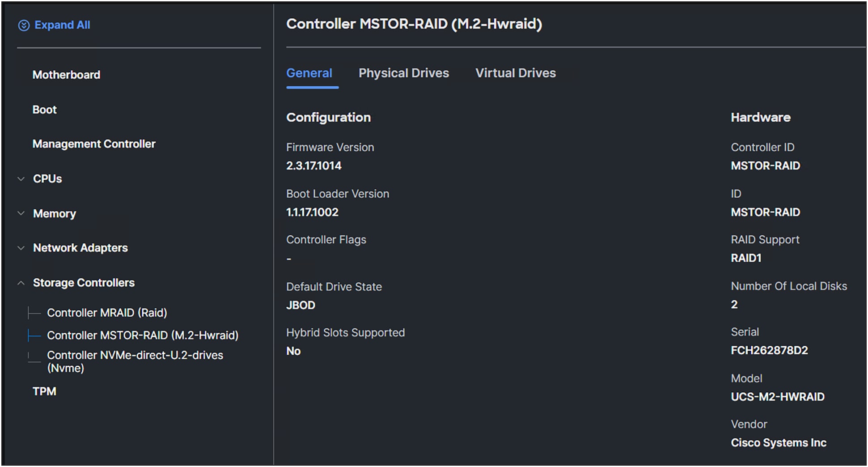Click the chevron beside Network Adapters

coord(21,248)
